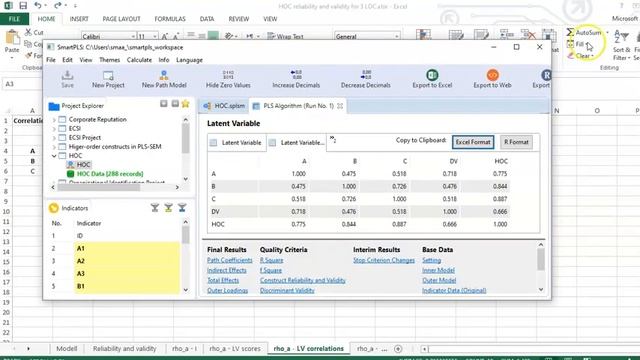
Task: Open Excel's PAGE LAYOUT ribbon tab
Action: click(121, 19)
